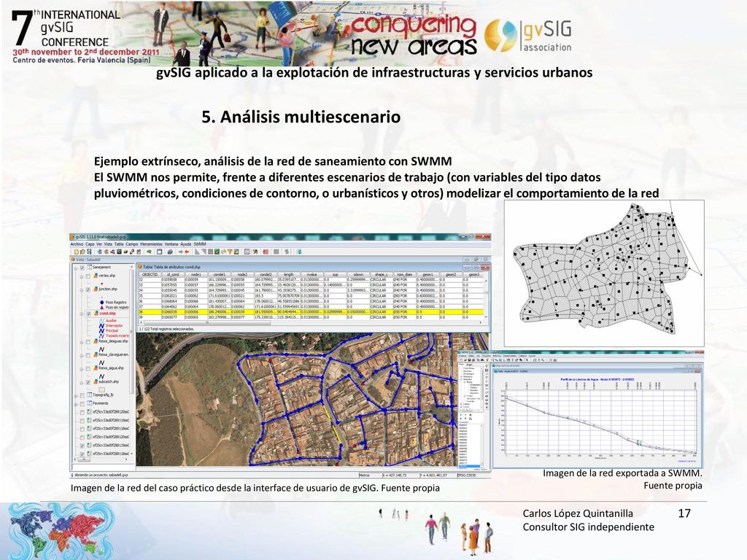Click the nom_diam column header
This screenshot has width=747, height=560.
[x=403, y=274]
